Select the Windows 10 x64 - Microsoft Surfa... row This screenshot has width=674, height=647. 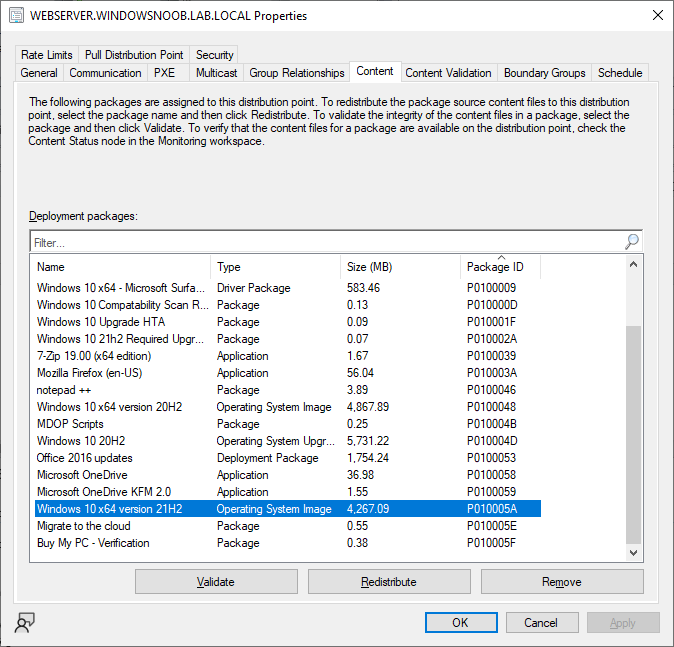pyautogui.click(x=288, y=288)
